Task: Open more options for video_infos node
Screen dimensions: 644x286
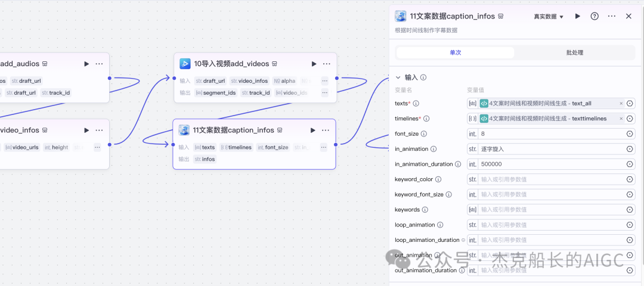Action: [x=100, y=130]
